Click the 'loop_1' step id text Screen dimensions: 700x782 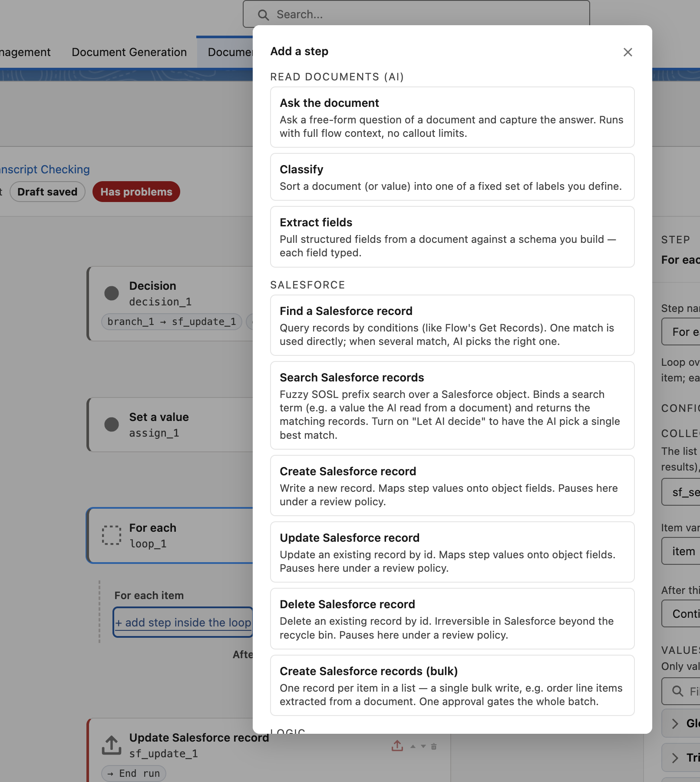pos(148,543)
